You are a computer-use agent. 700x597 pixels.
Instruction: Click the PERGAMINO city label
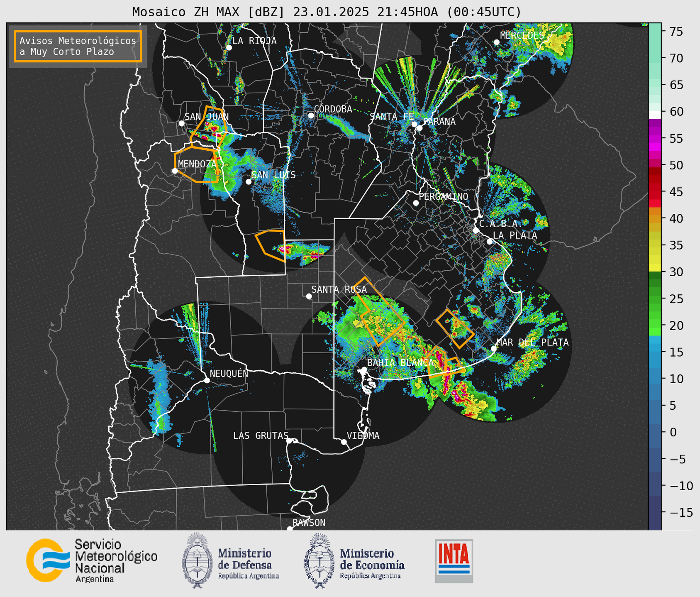coord(444,196)
